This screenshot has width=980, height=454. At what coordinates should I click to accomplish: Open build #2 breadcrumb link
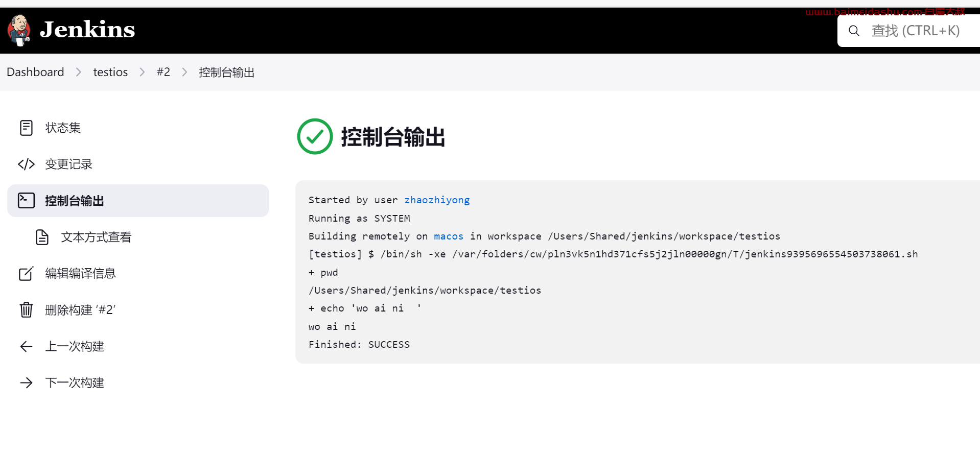(164, 72)
